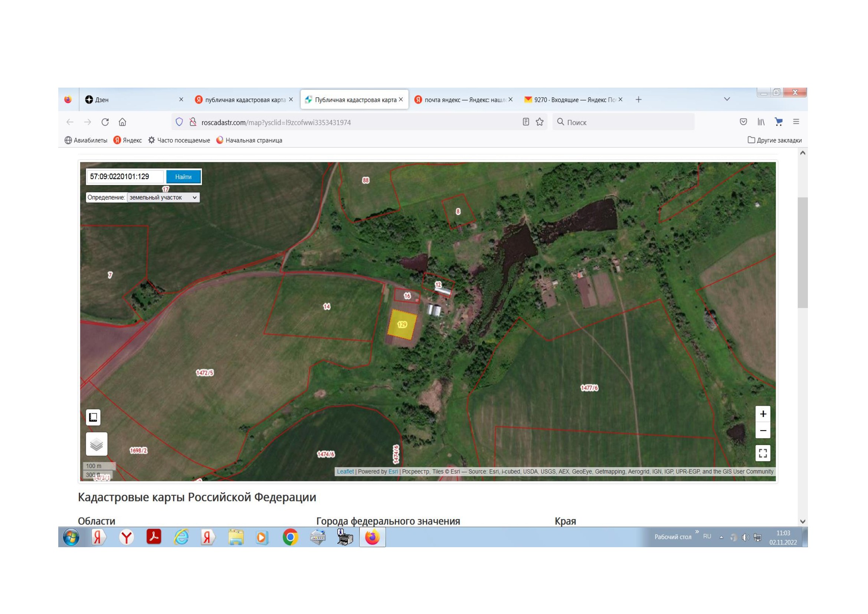The height and width of the screenshot is (614, 868).
Task: Open the Определение land type dropdown
Action: tap(163, 197)
